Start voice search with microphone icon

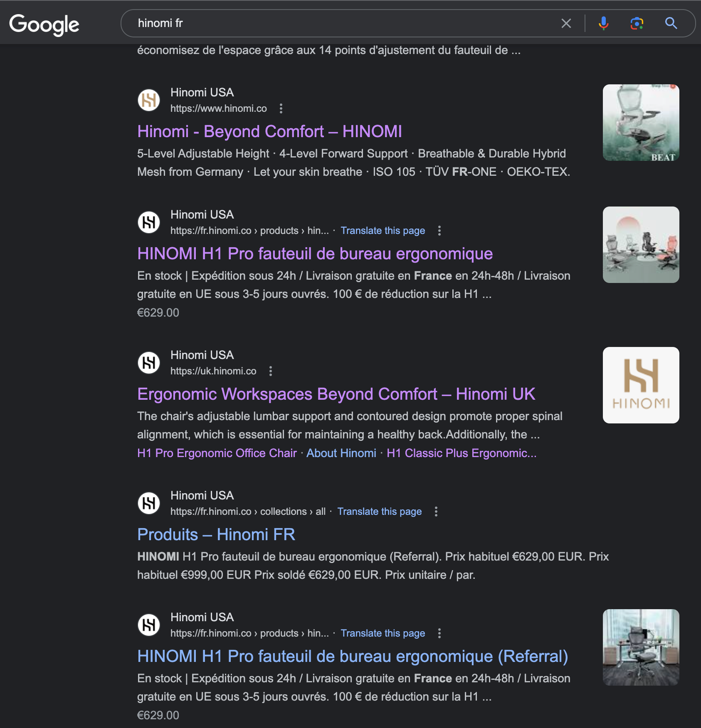tap(603, 23)
